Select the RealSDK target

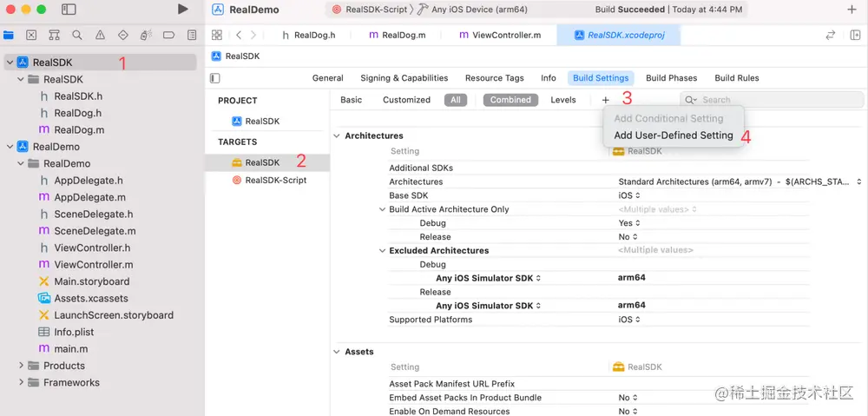[x=267, y=162]
